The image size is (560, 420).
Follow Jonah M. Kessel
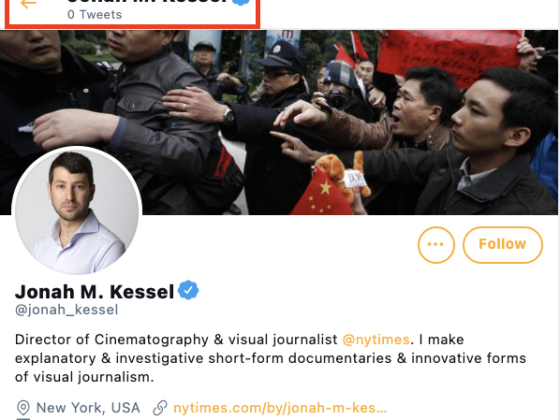[502, 245]
